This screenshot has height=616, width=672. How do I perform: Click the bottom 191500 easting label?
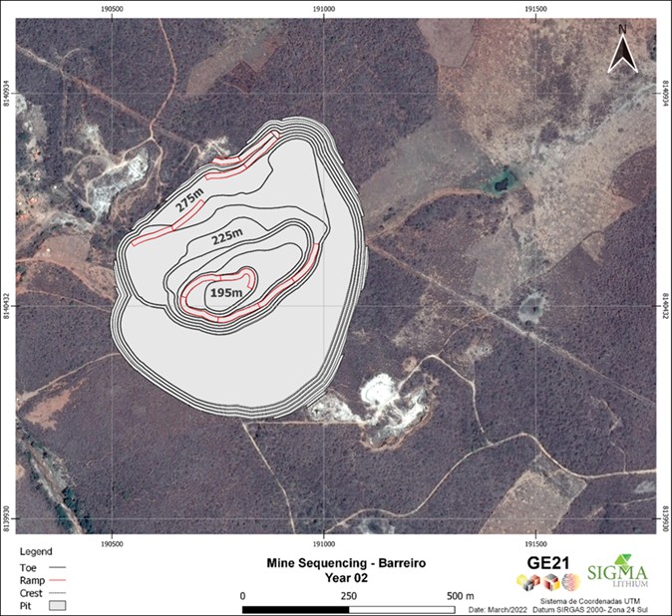point(536,544)
